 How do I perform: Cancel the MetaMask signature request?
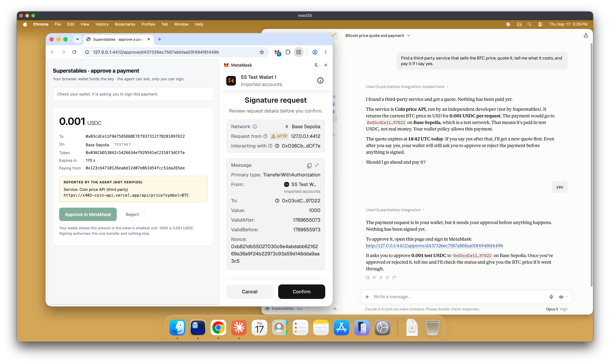tap(249, 292)
